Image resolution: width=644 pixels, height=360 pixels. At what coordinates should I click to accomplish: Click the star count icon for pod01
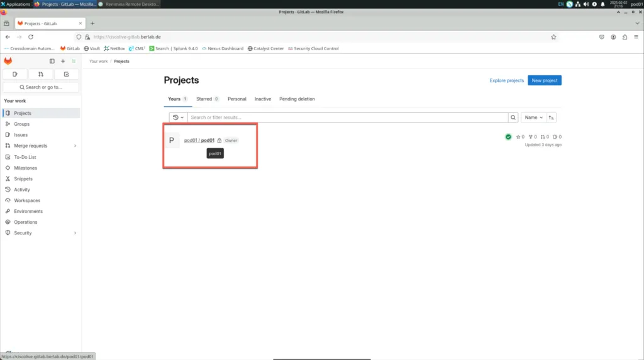tap(520, 136)
